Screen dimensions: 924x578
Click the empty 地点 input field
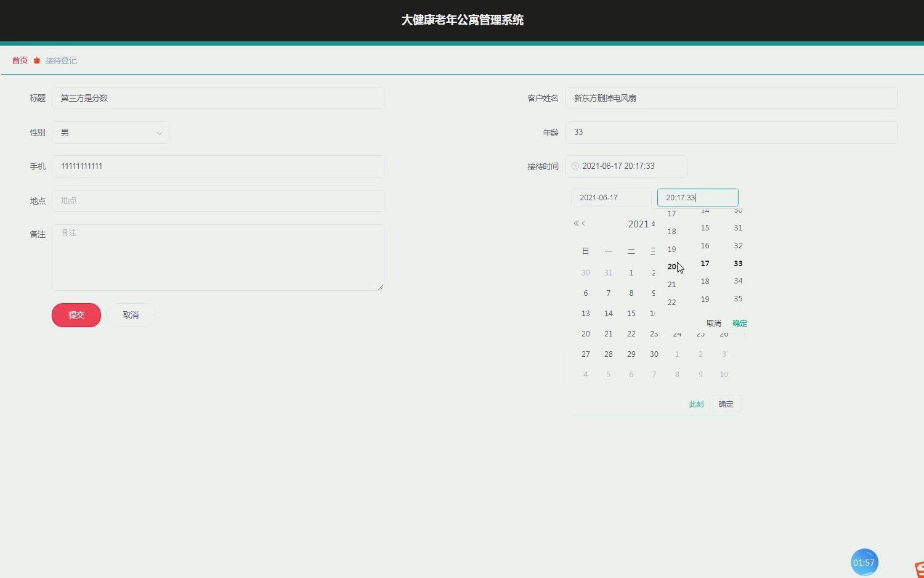[218, 201]
